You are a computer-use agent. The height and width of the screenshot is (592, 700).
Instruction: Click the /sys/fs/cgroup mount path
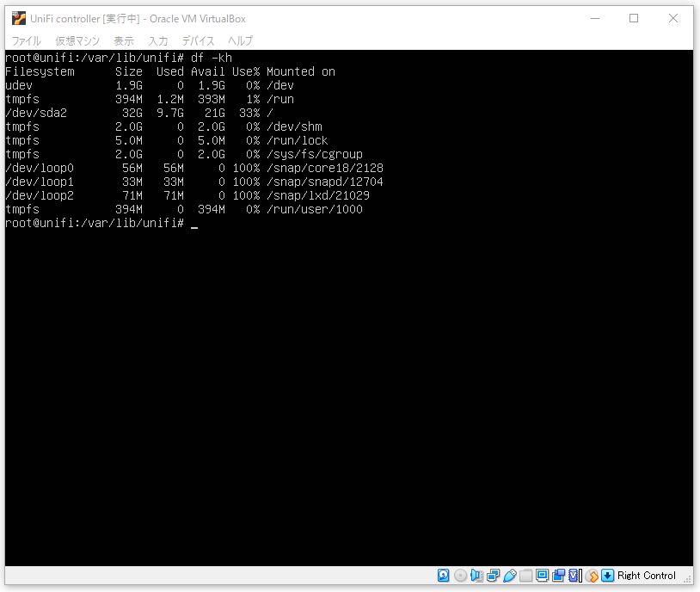point(315,154)
